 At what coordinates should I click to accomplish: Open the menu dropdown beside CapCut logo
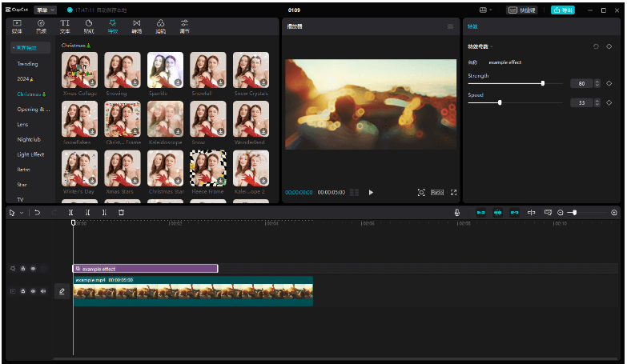click(x=46, y=10)
